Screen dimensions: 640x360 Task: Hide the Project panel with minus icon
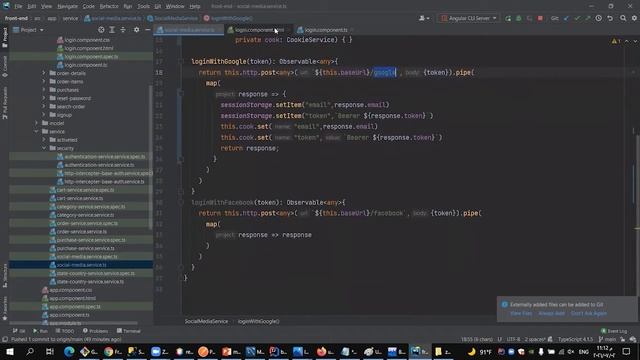pos(148,30)
